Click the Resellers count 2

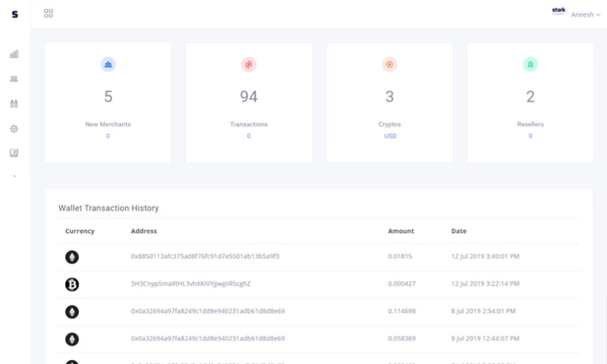530,96
